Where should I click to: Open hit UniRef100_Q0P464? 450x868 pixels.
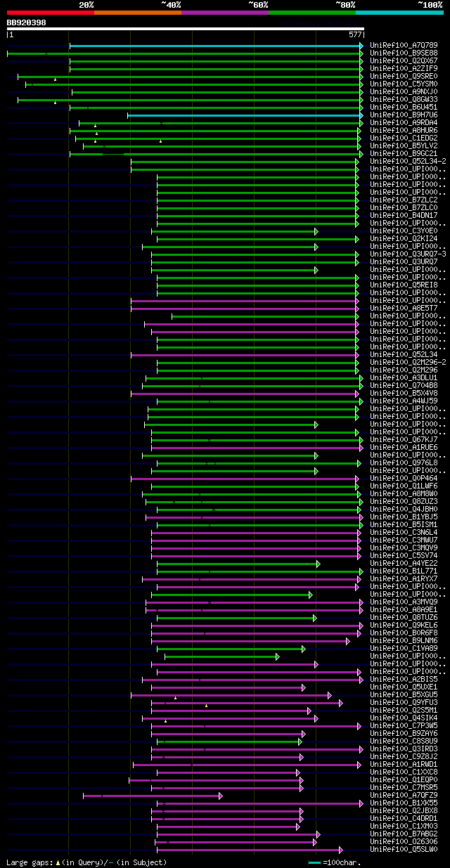[x=404, y=479]
